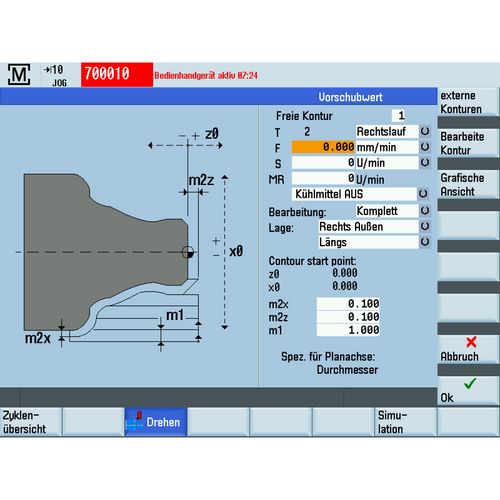Toggle the Bearbeitung Komplett selector
Image resolution: width=500 pixels, height=500 pixels.
click(x=425, y=211)
